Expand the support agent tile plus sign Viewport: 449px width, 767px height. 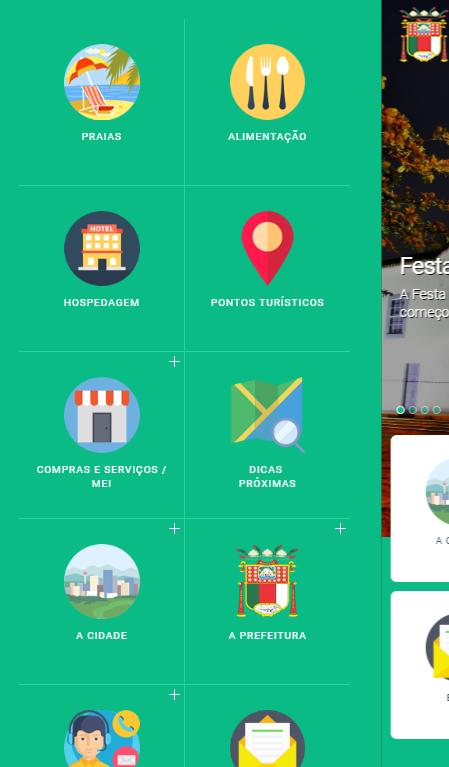coord(175,695)
